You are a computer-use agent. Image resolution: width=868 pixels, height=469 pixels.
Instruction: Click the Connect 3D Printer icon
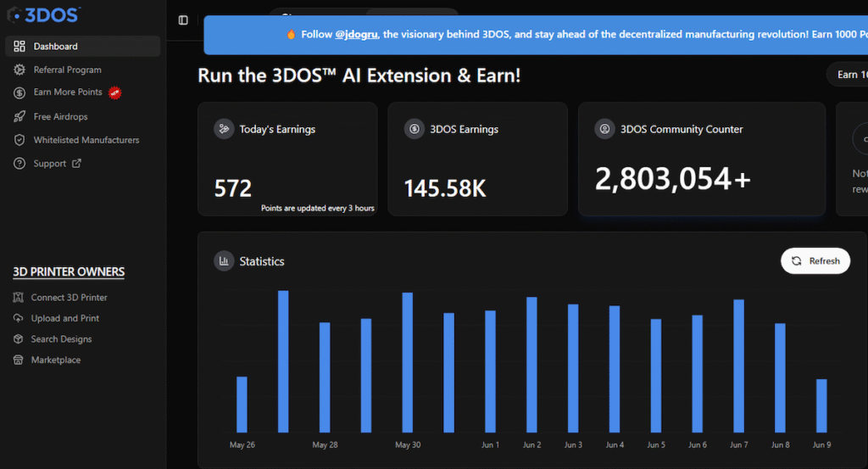(x=19, y=298)
